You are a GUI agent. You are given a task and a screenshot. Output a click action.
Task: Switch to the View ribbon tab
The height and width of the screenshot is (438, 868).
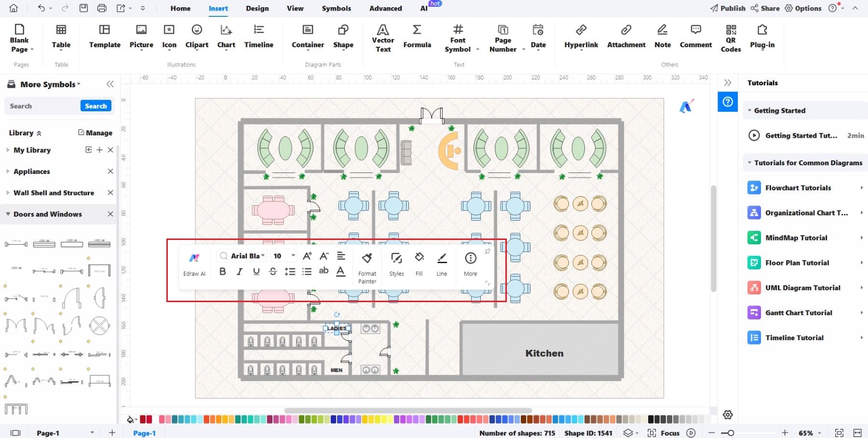pyautogui.click(x=295, y=8)
